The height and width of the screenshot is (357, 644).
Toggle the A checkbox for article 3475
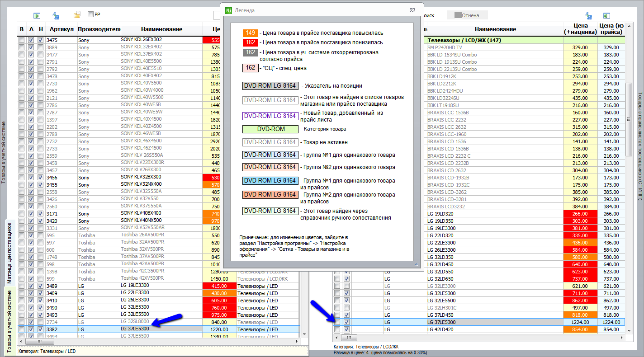point(31,40)
